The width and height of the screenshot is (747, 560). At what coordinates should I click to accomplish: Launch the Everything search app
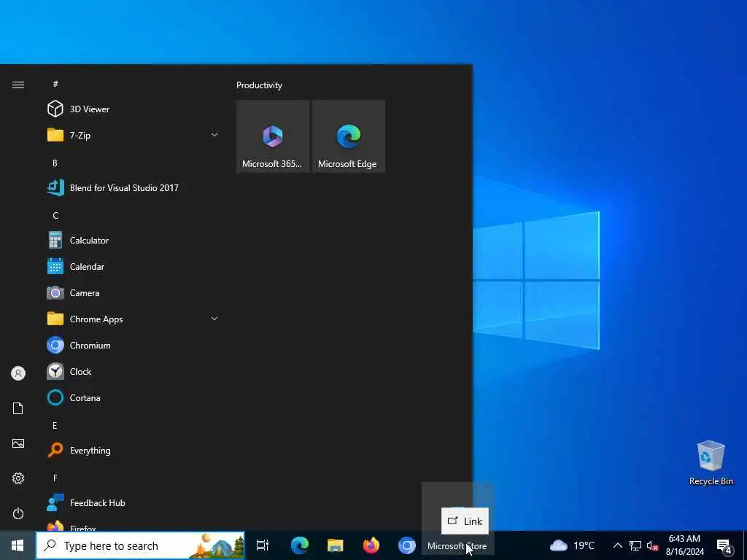pos(133,450)
